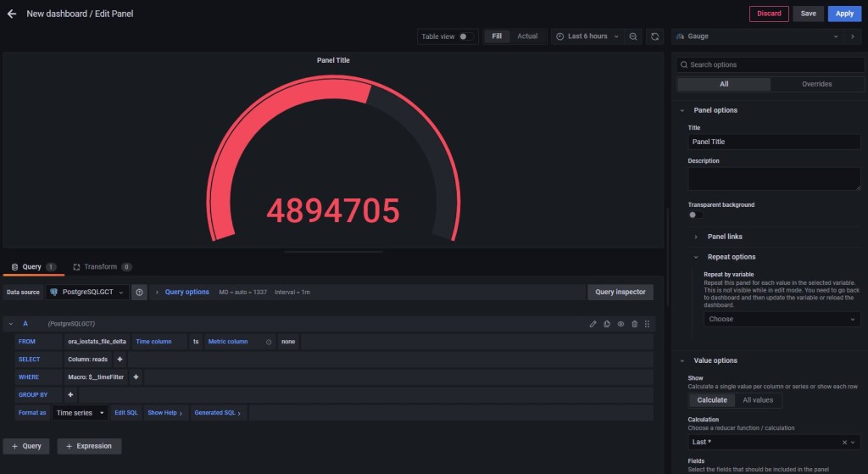Click the zoom out time range icon
Viewport: 868px width, 474px height.
[633, 36]
